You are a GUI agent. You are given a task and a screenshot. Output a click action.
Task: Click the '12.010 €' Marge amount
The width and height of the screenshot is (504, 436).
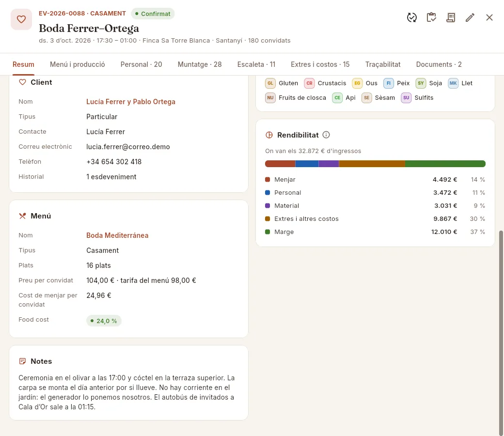(x=444, y=232)
